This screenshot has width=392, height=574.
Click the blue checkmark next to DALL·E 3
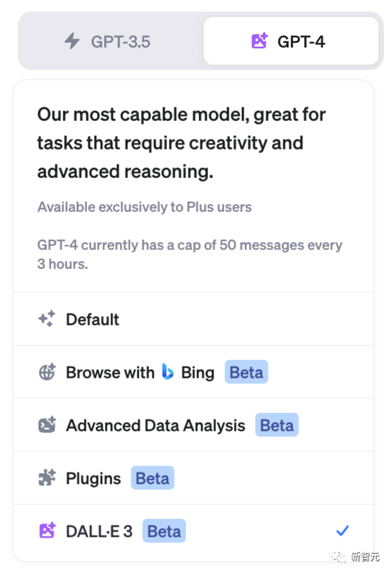(342, 531)
